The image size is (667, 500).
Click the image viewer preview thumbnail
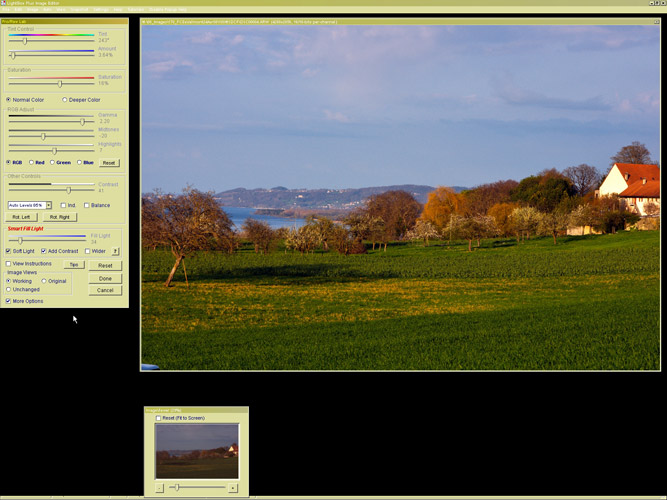point(197,451)
